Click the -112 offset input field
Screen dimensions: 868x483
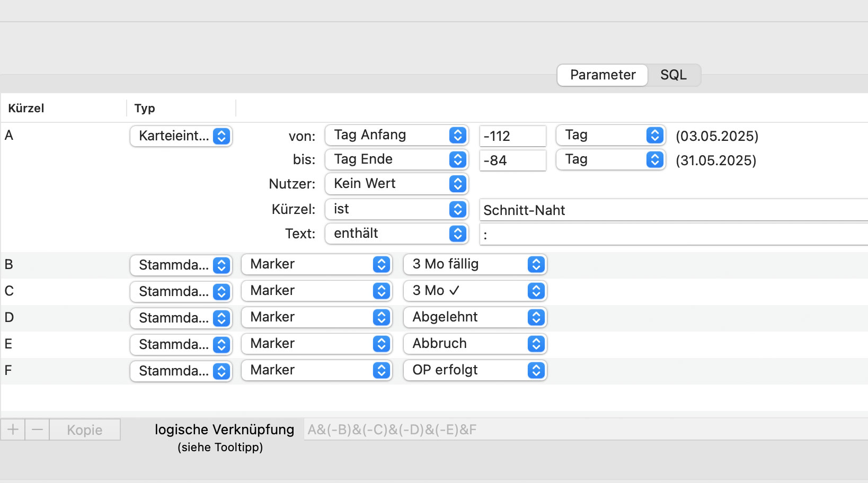tap(512, 136)
